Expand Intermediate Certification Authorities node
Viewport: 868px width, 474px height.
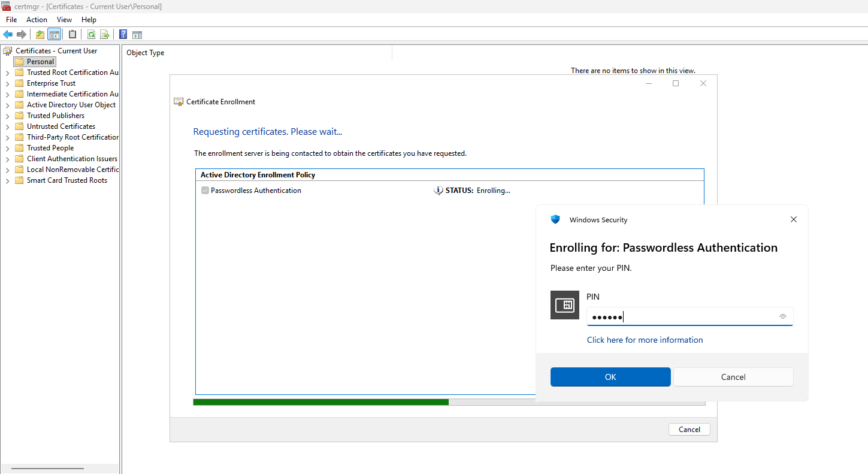[x=7, y=94]
